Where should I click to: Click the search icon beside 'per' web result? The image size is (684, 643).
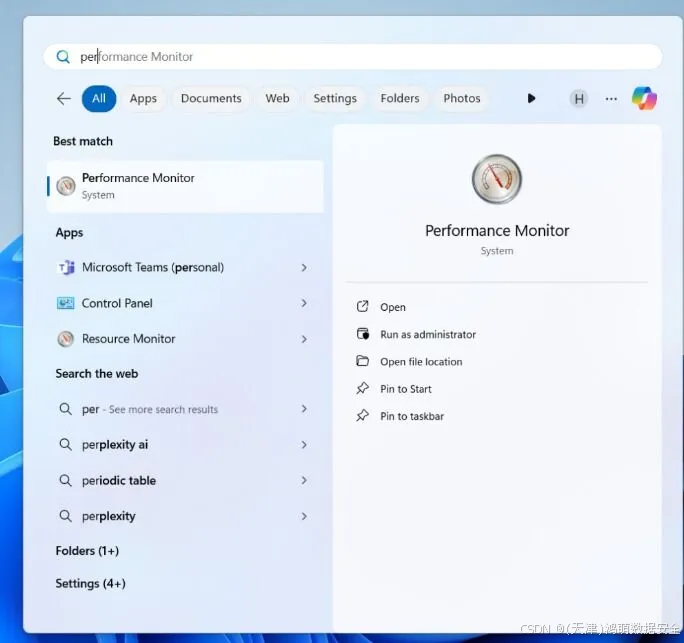click(65, 409)
